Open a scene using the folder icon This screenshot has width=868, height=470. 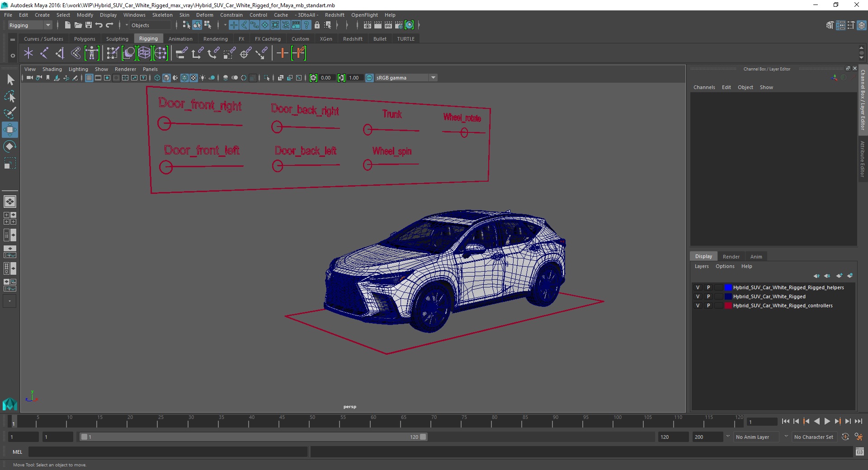pos(78,25)
